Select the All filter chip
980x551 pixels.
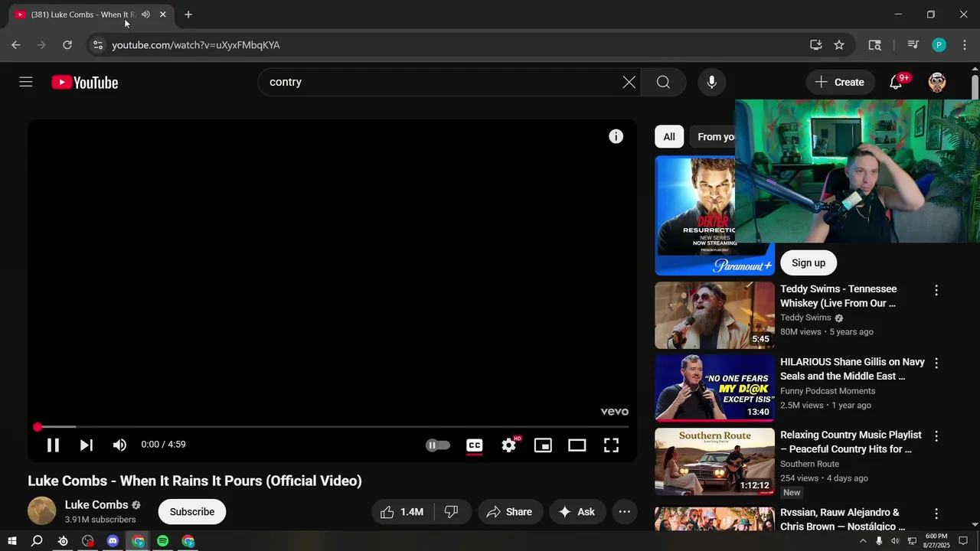pos(669,137)
